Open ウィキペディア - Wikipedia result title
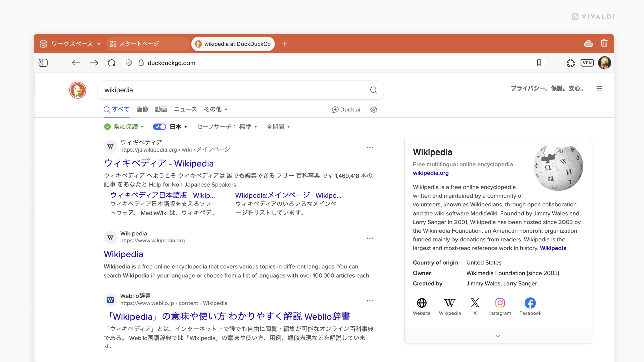 [159, 163]
